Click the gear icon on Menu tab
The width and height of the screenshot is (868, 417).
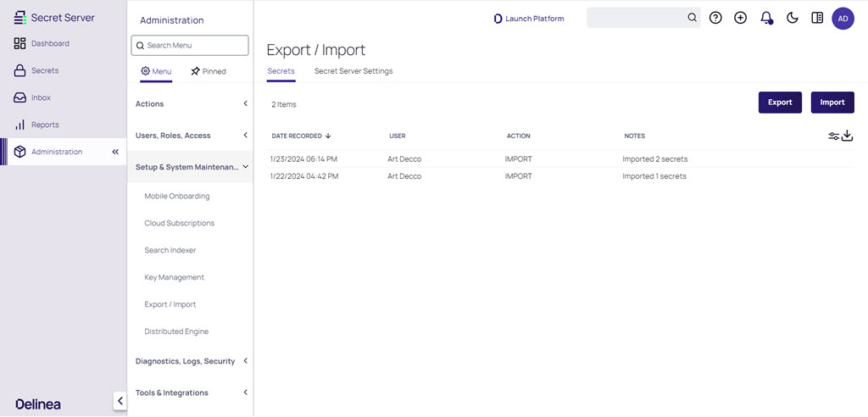[145, 71]
